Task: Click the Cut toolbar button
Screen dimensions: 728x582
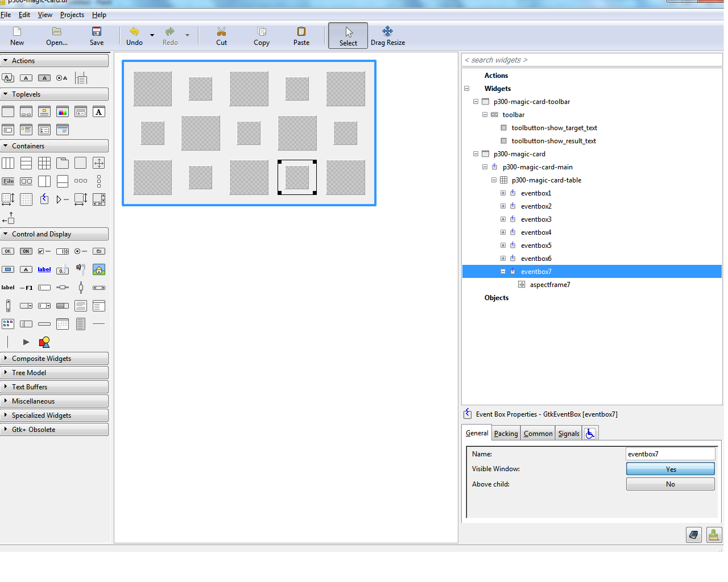Action: 221,36
